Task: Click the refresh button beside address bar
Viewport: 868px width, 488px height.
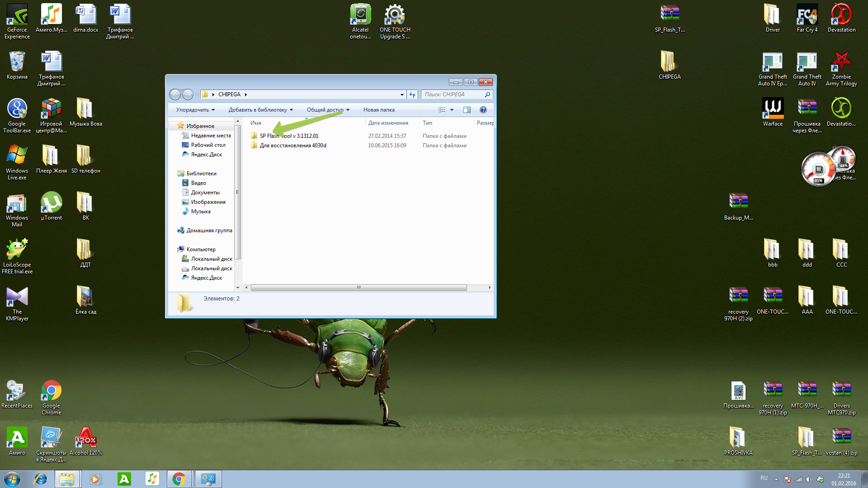Action: (412, 94)
